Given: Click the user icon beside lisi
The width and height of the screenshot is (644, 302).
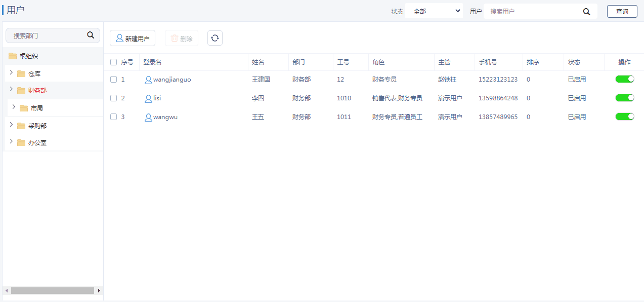Looking at the screenshot, I should pyautogui.click(x=148, y=98).
